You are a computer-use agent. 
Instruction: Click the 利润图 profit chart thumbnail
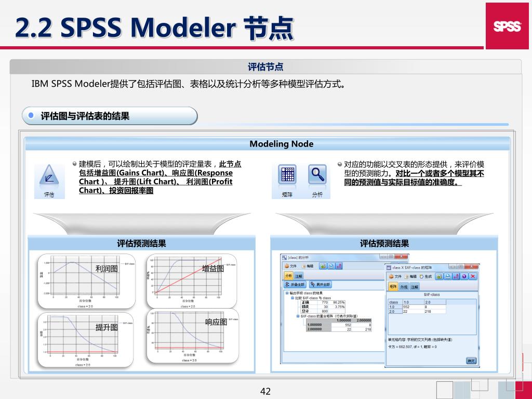click(x=87, y=281)
